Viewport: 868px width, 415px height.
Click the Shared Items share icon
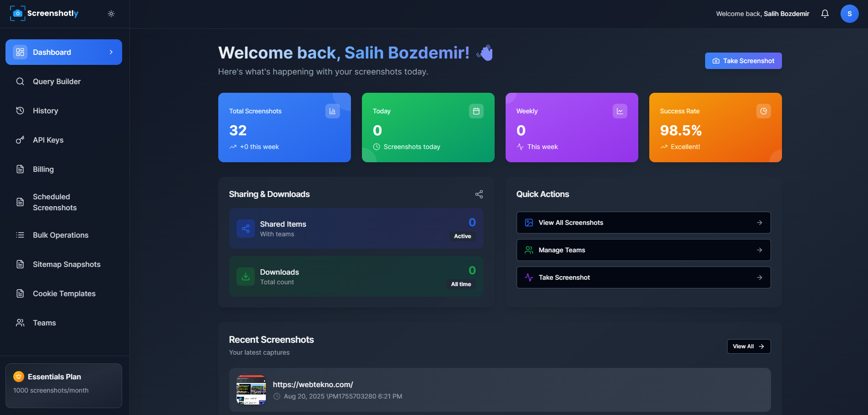pyautogui.click(x=246, y=229)
